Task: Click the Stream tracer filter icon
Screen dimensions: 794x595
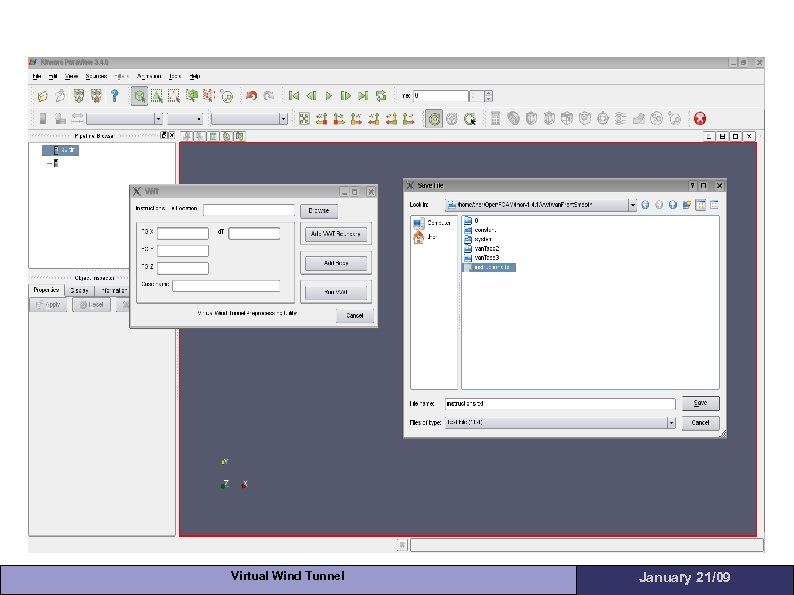Action: [x=620, y=119]
